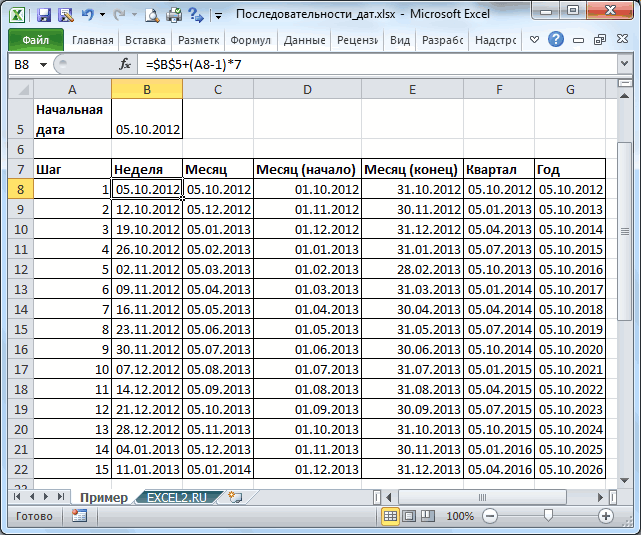The width and height of the screenshot is (641, 535).
Task: Expand the formula bar chevron
Action: coord(624,64)
